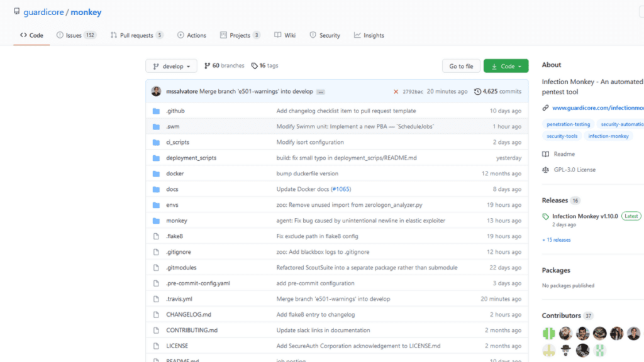Screen dimensions: 644x362
Task: Click the deployment_scripts folder icon
Action: 156,158
